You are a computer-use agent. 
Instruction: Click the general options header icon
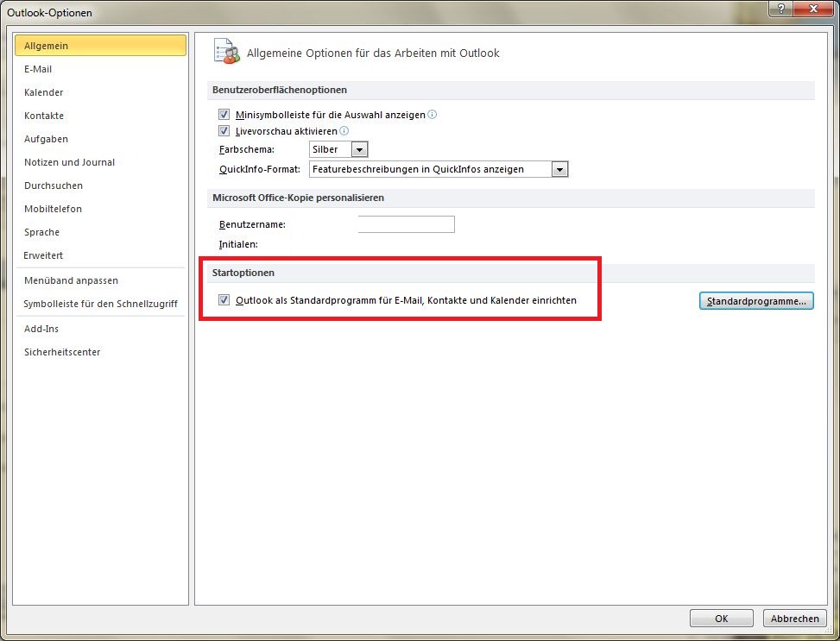coord(226,52)
